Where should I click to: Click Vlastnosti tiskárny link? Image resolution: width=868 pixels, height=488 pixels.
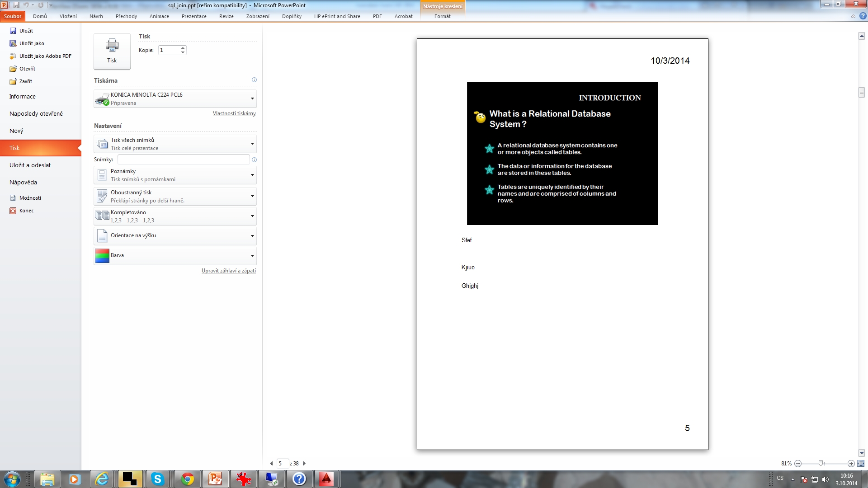234,113
